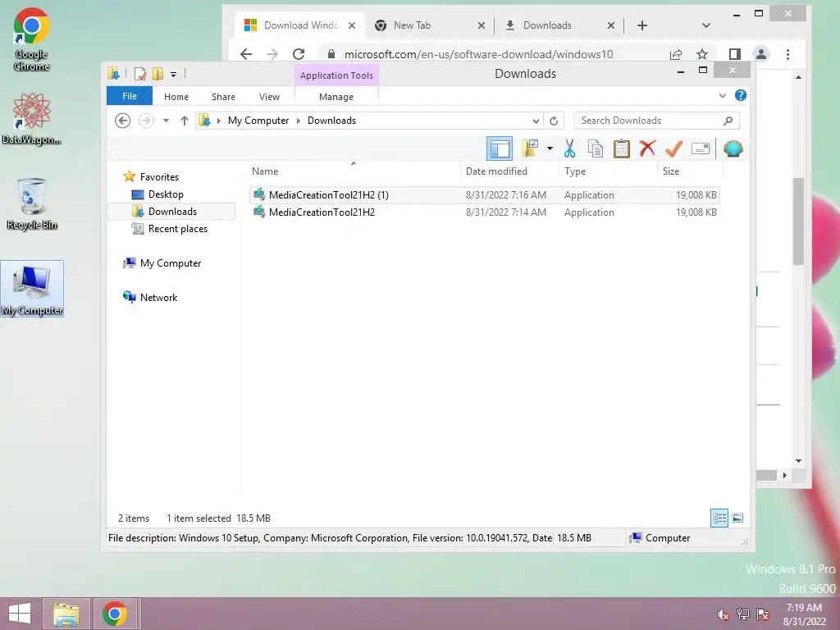The height and width of the screenshot is (630, 840).
Task: Click the Cut scissors icon
Action: [569, 148]
